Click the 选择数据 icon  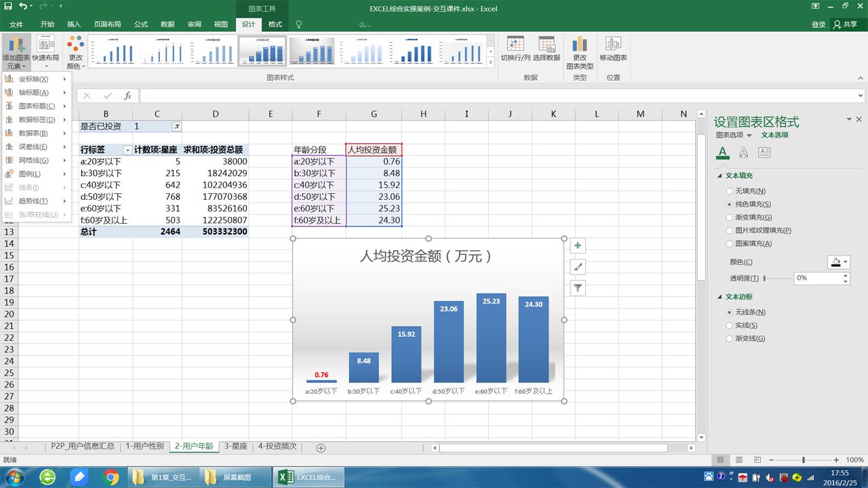[x=547, y=49]
